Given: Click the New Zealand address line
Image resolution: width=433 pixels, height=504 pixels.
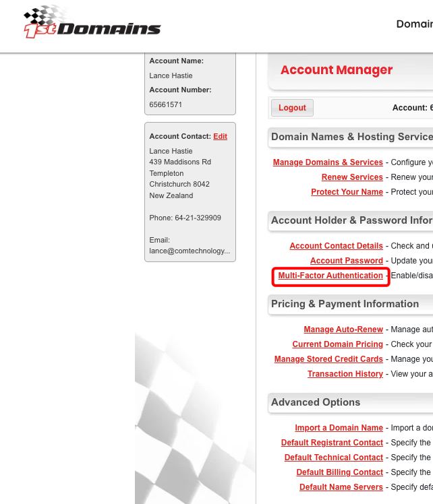Looking at the screenshot, I should pyautogui.click(x=171, y=195).
